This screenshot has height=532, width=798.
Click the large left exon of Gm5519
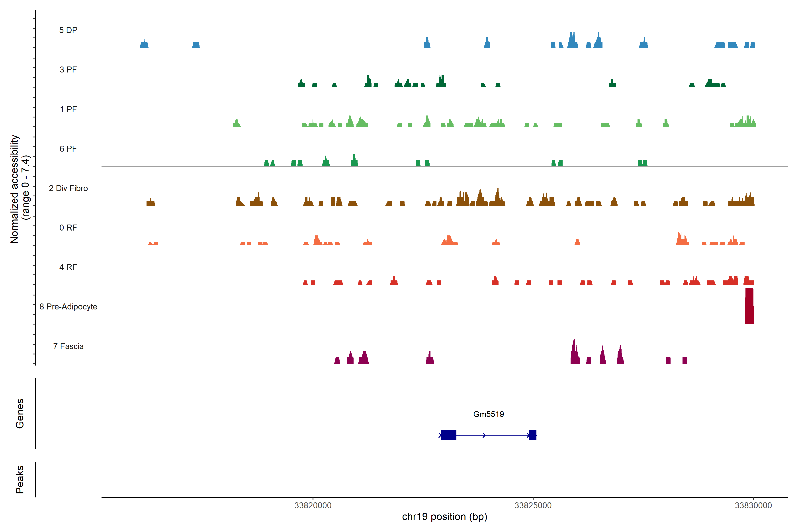(448, 435)
